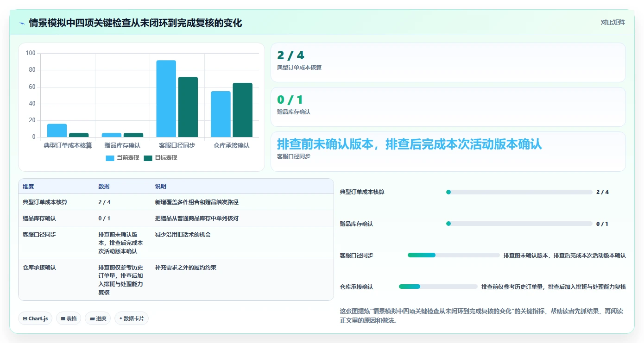Click table cell 补充需求之外的履约约束
This screenshot has height=343, width=644.
(x=186, y=268)
